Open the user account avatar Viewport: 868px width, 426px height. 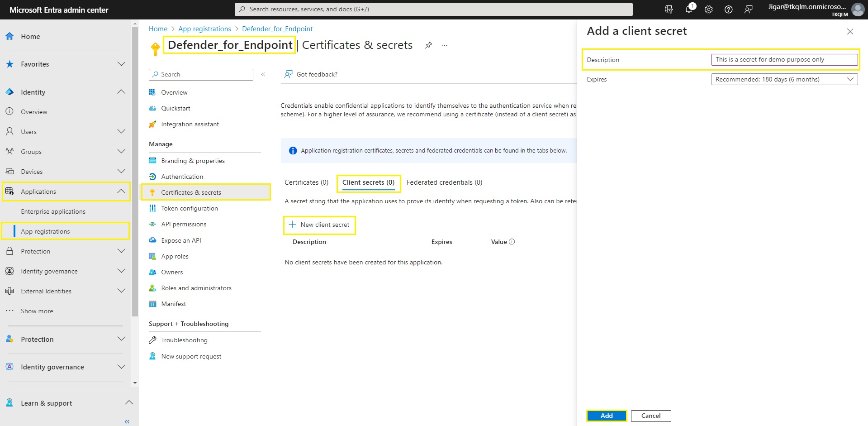click(858, 10)
